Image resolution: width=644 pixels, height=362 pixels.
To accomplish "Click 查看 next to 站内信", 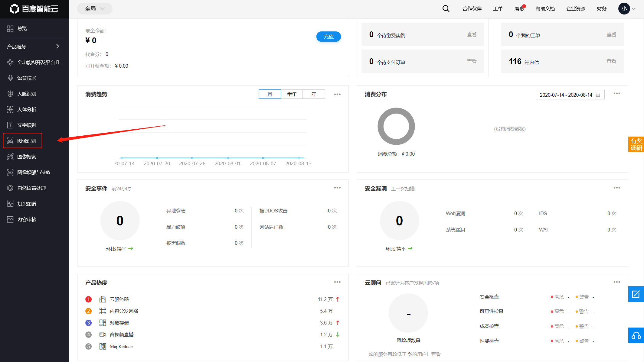I will [x=612, y=62].
